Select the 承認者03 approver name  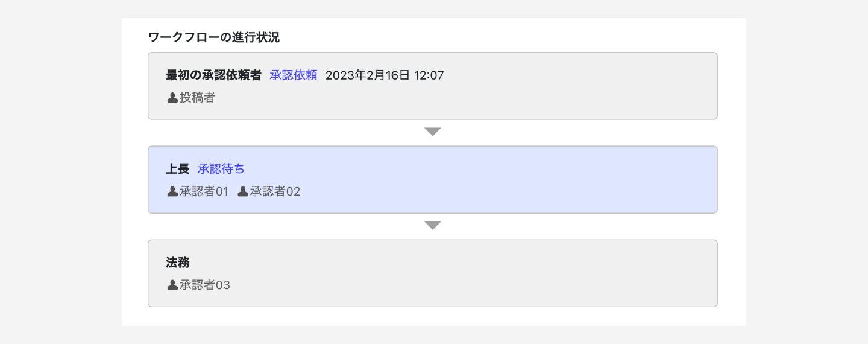tap(205, 285)
